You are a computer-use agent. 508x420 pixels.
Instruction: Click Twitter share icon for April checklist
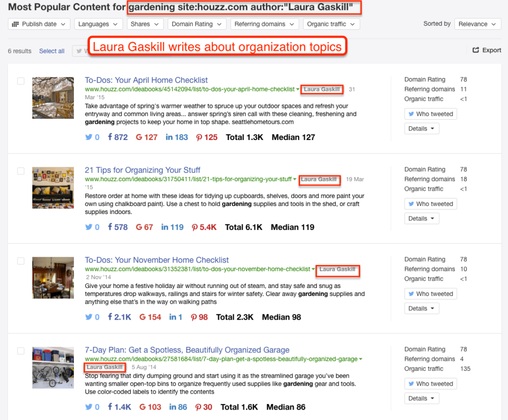pyautogui.click(x=88, y=137)
